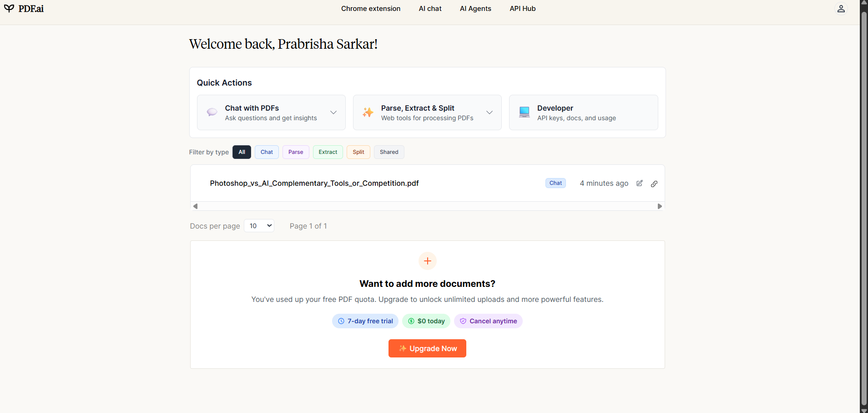This screenshot has height=413, width=868.
Task: Open the user account profile icon
Action: [841, 9]
